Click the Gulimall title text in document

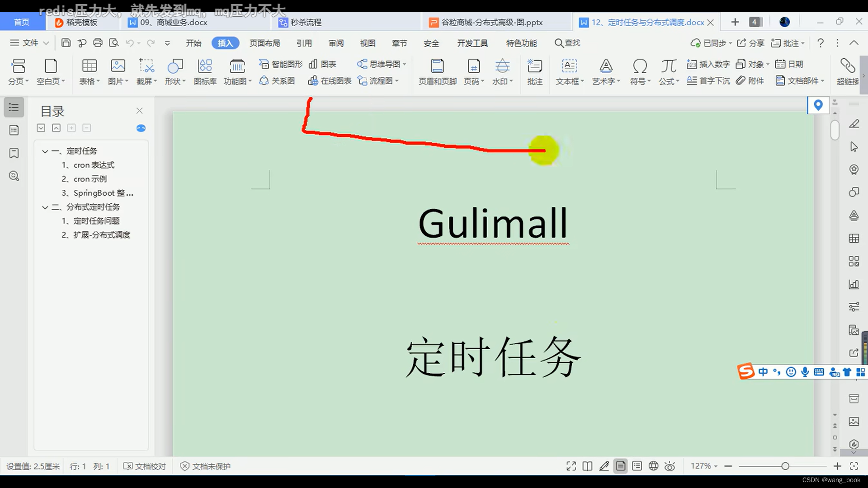tap(493, 223)
